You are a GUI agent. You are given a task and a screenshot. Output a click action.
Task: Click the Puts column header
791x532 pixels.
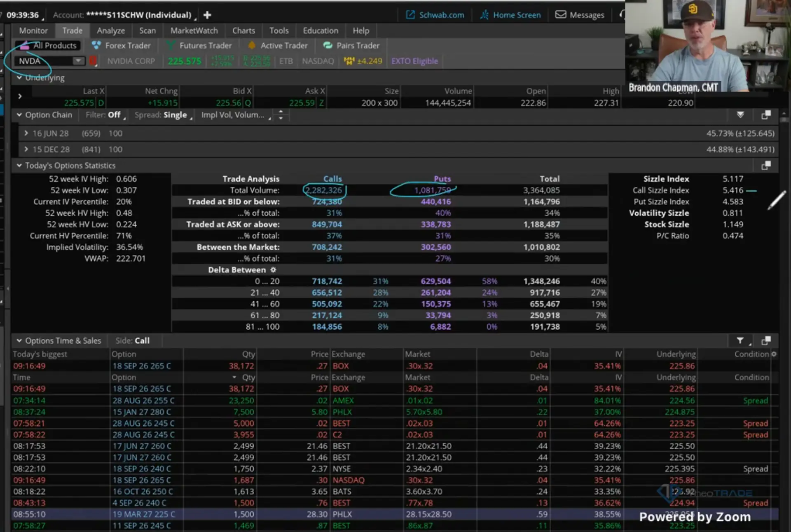(x=442, y=179)
